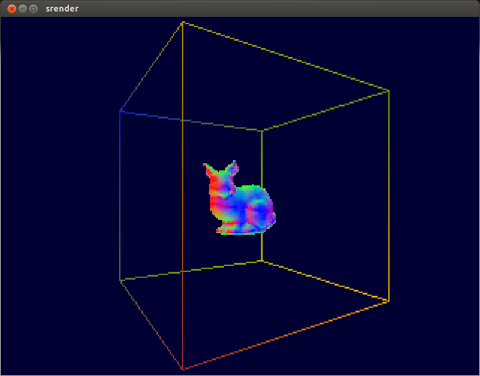Close the srender window
The width and height of the screenshot is (480, 376).
[12, 9]
